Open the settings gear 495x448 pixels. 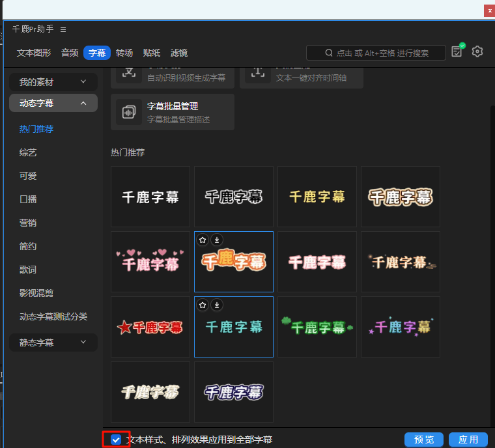click(477, 51)
